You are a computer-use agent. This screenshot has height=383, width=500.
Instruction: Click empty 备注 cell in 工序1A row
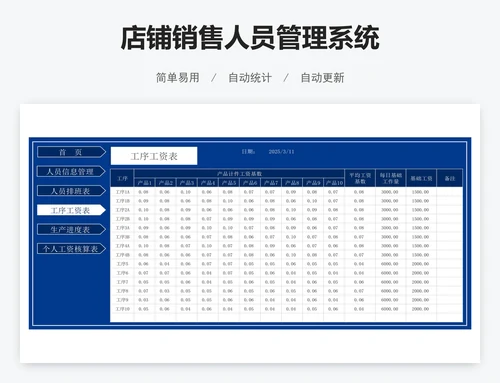pyautogui.click(x=450, y=192)
